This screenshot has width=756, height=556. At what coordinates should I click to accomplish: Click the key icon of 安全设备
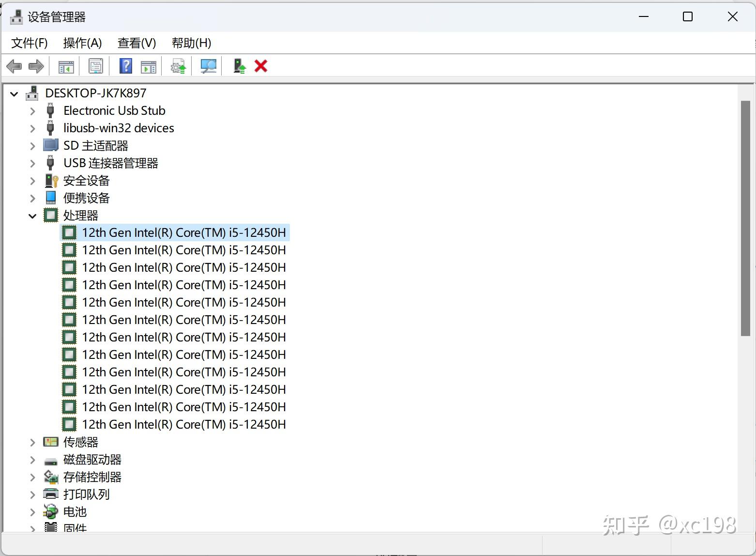tap(51, 181)
